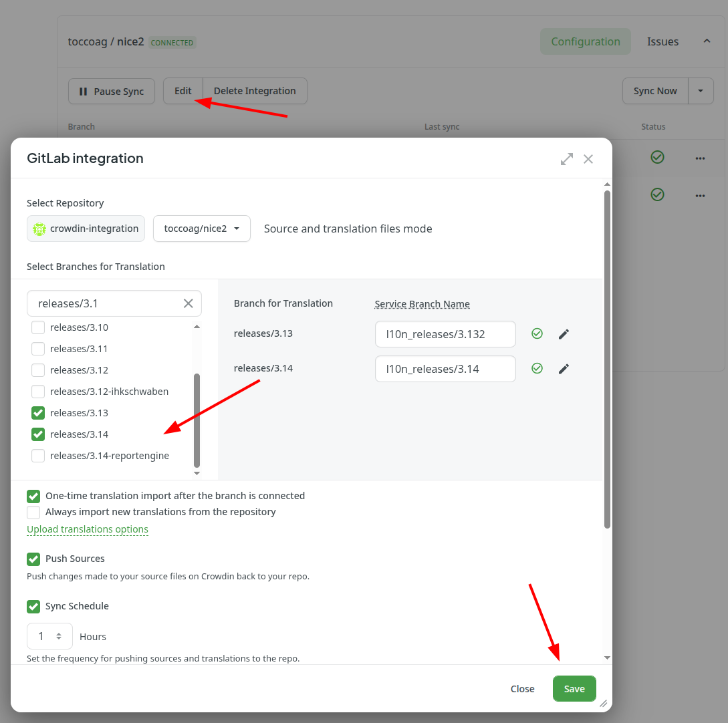Click the green validation checkmark next to l10n_releases/3.14
728x723 pixels.
click(537, 368)
